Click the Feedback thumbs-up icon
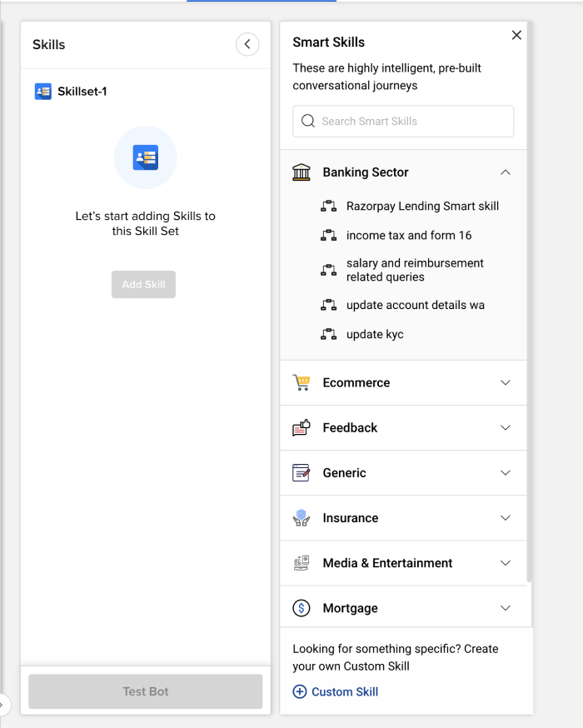 301,428
